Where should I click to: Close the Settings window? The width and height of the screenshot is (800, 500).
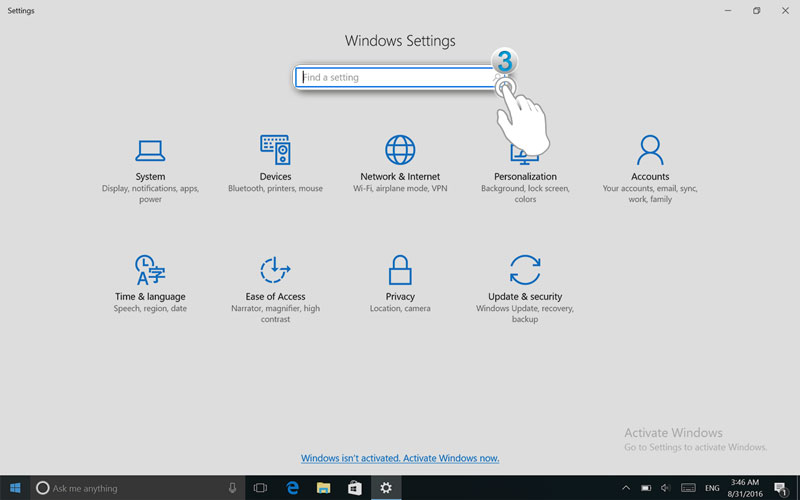(x=785, y=10)
